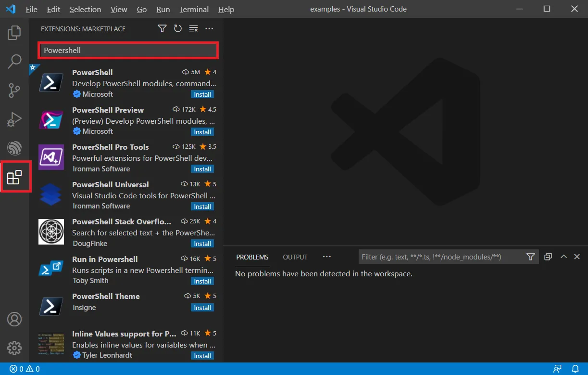Open the Extensions view icon

click(14, 177)
